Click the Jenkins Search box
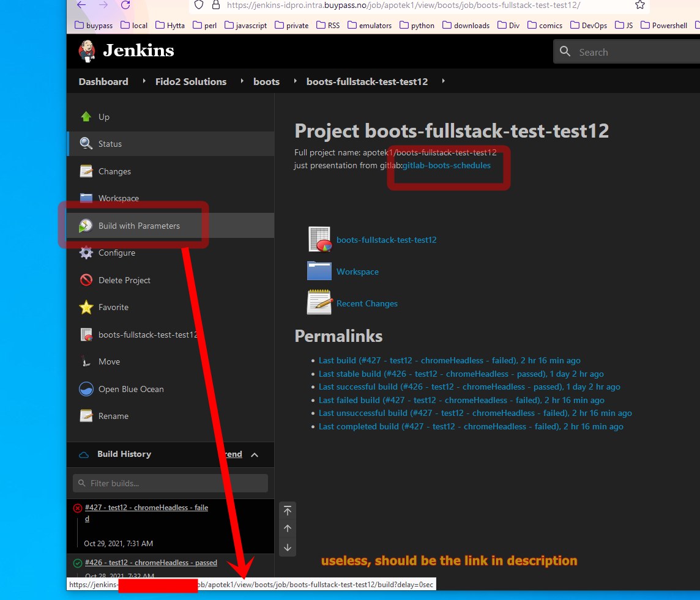 point(630,52)
